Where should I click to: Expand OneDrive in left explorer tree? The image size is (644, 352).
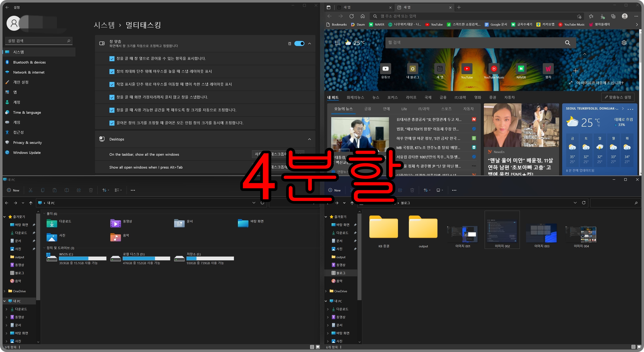[x=5, y=291]
